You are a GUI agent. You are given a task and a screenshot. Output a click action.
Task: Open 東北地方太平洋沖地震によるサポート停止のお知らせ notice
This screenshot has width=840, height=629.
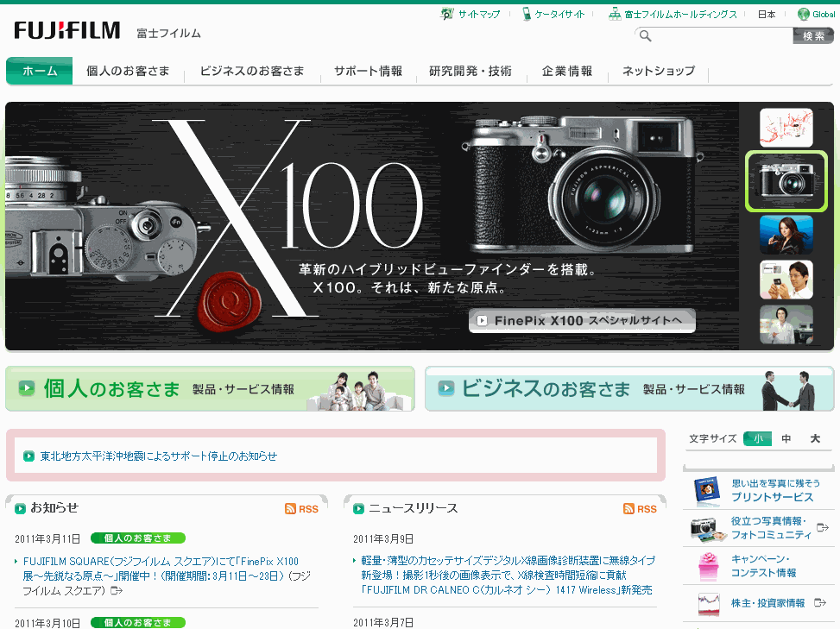159,456
